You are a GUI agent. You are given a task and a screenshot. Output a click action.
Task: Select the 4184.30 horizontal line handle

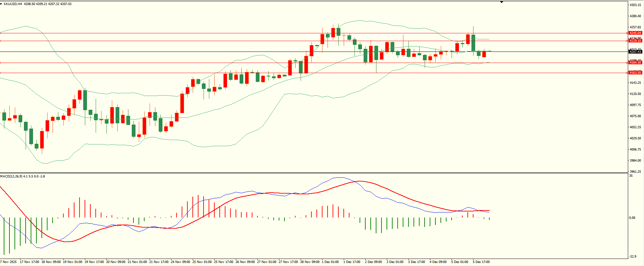click(627, 63)
